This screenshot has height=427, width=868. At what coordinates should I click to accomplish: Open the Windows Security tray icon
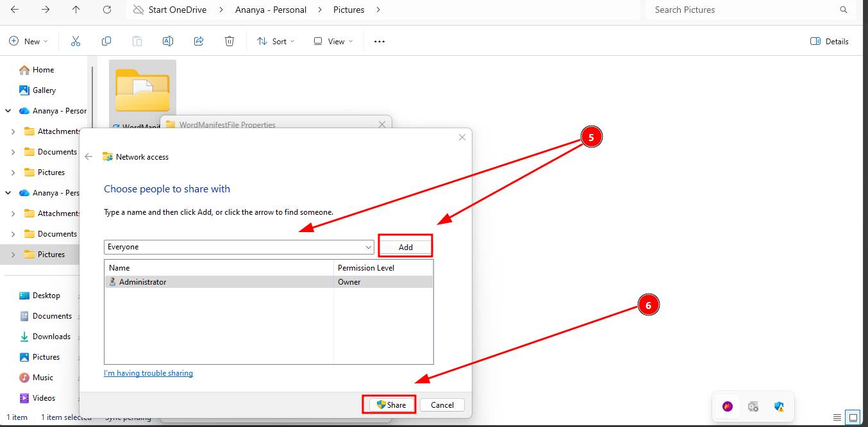[779, 406]
